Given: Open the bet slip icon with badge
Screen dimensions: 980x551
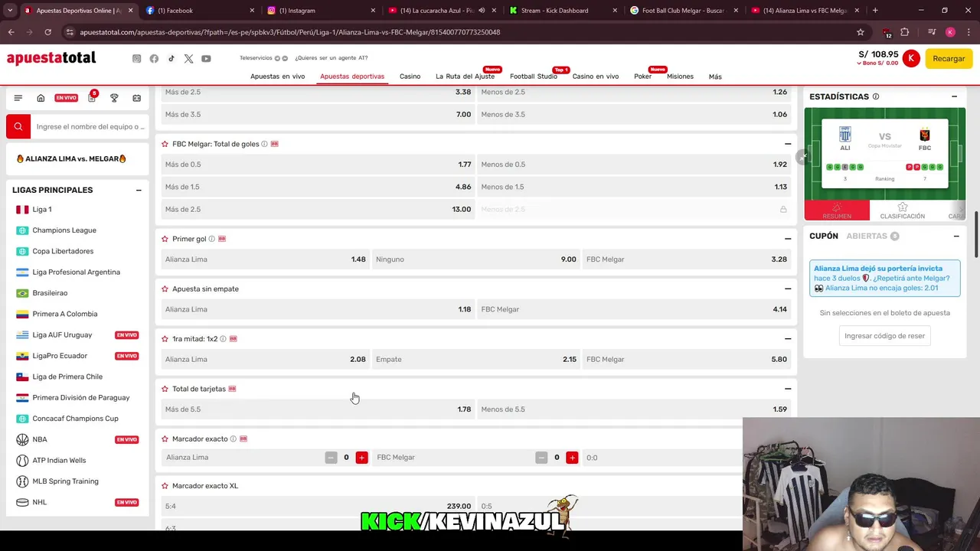Looking at the screenshot, I should 92,97.
